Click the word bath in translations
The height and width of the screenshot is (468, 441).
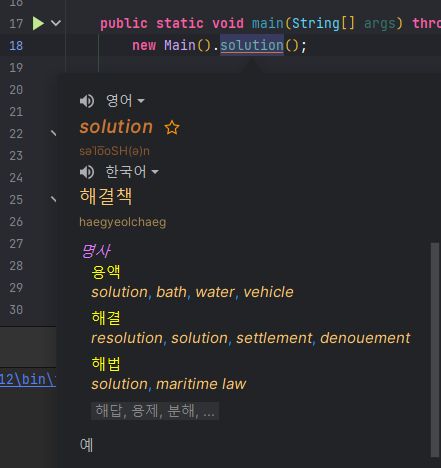pos(171,292)
